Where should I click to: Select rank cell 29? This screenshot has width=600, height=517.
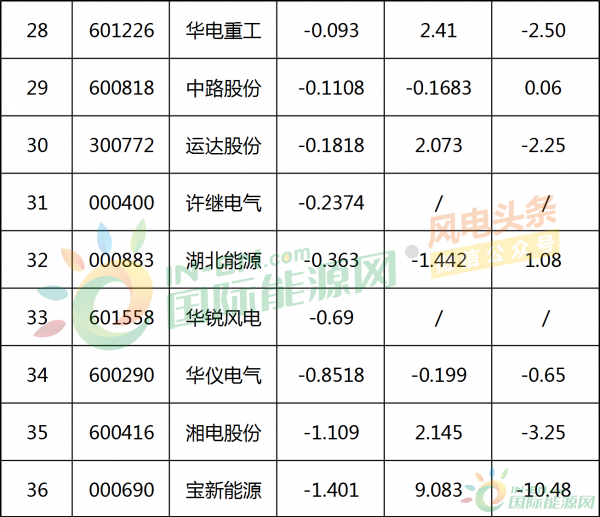[x=37, y=88]
